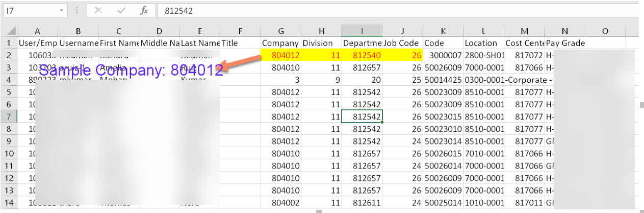Screen dimensions: 644x213
Task: Click the Pay Grade header cell
Action: click(x=565, y=43)
